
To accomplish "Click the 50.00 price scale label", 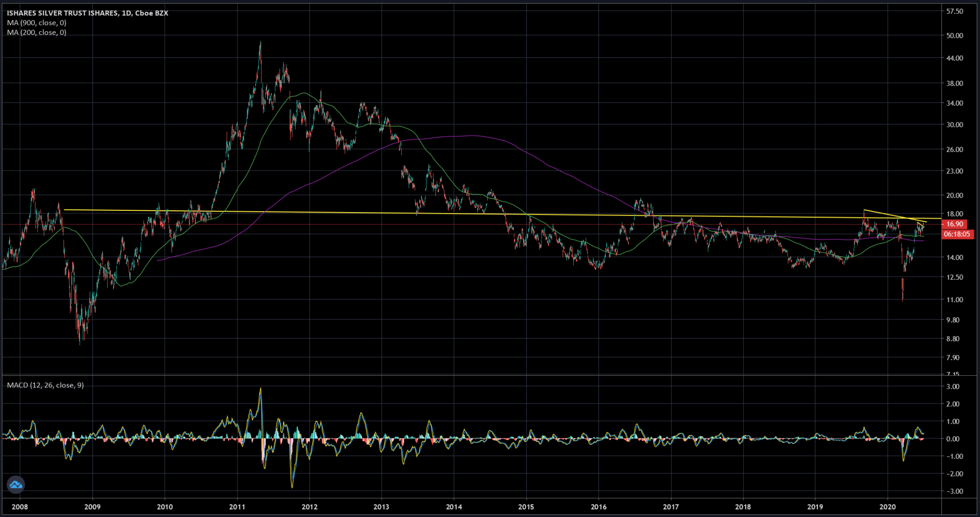I will click(x=954, y=35).
